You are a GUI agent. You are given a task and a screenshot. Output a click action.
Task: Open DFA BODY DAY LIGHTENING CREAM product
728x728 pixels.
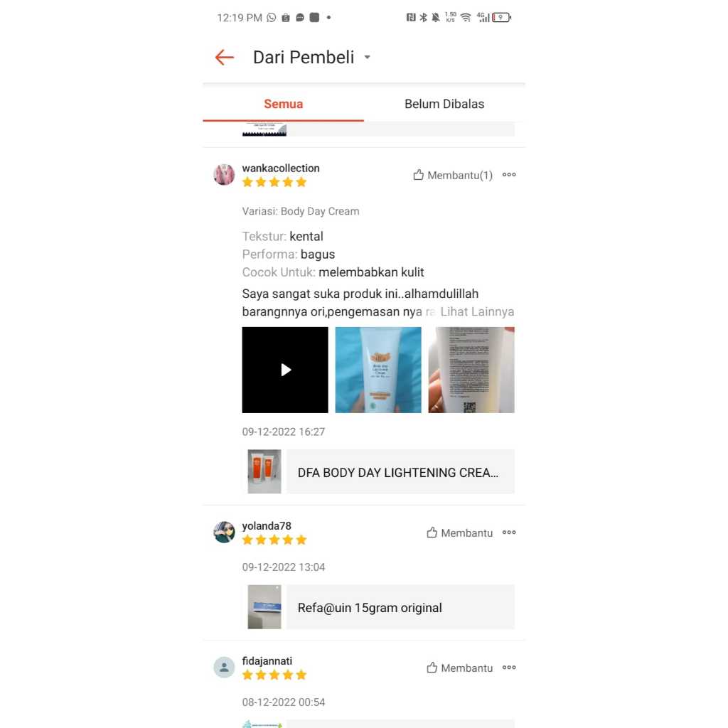coord(381,472)
